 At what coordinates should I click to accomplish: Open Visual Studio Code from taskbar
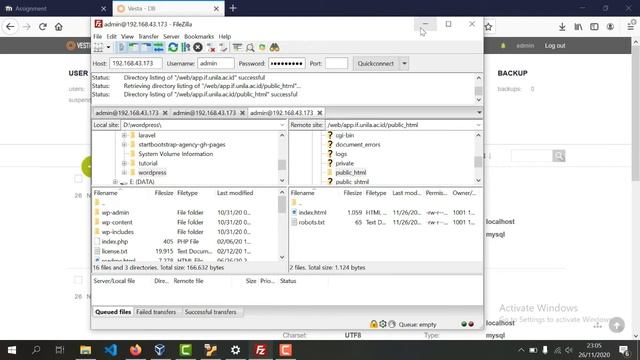111,350
